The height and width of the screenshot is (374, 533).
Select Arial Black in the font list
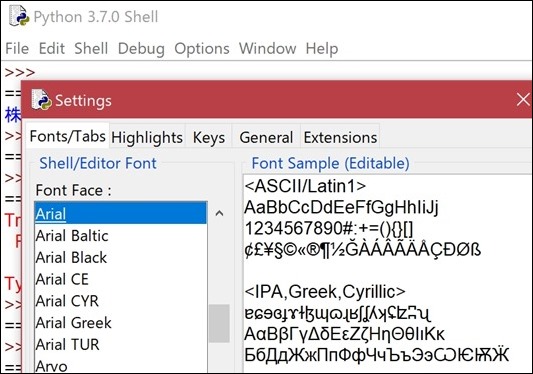[x=120, y=257]
